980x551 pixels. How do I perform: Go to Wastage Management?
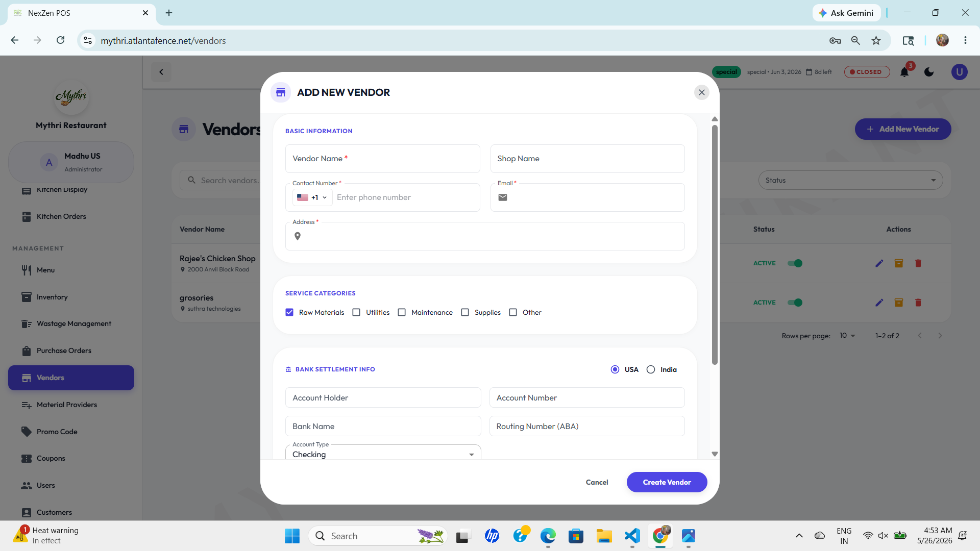click(71, 323)
